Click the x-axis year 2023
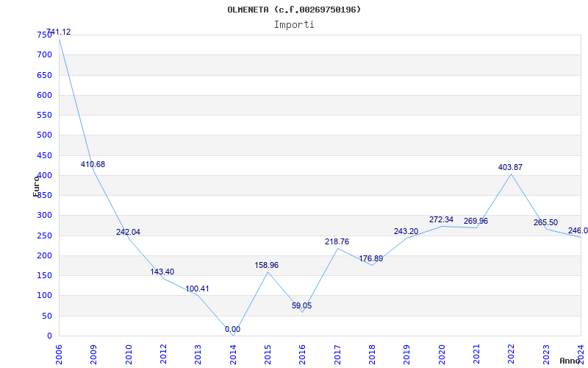 546,354
